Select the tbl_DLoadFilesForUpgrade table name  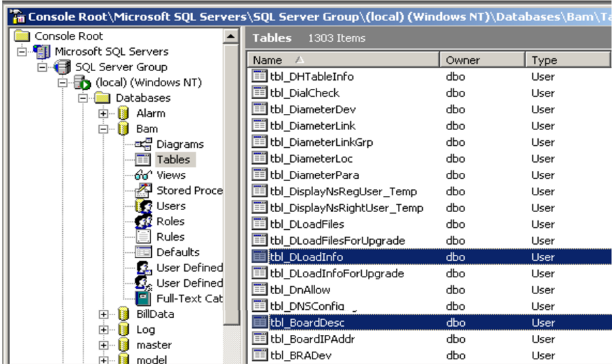(338, 241)
